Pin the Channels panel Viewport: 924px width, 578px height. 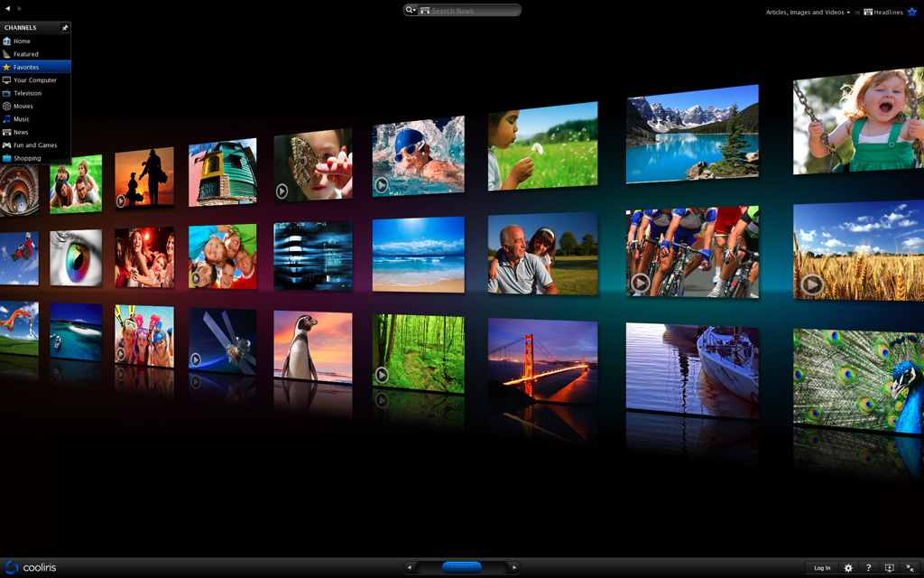point(65,28)
